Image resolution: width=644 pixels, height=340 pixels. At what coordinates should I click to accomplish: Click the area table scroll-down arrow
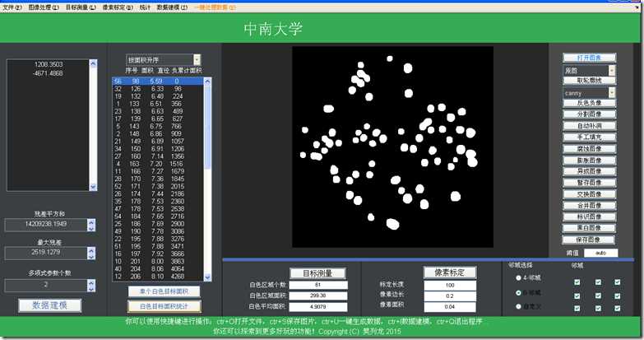[x=207, y=277]
